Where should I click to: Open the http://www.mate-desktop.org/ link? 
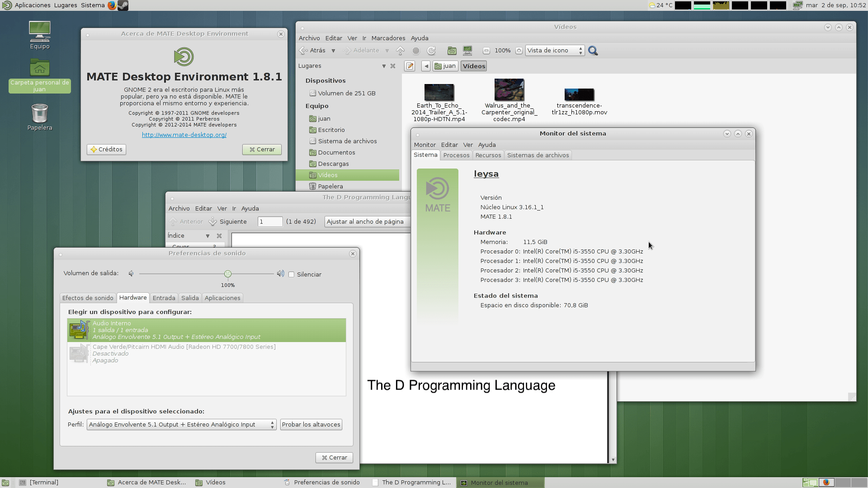click(x=184, y=135)
